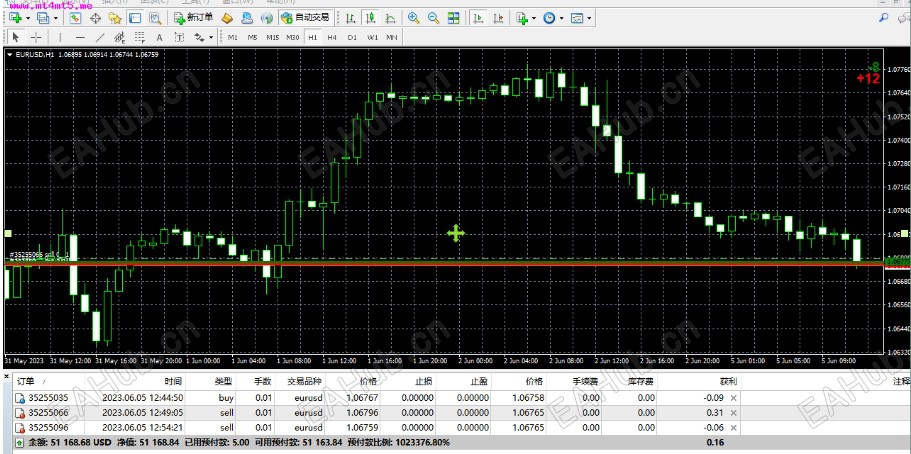Screen dimensions: 911x454
Task: Switch to M15 timeframe
Action: click(272, 38)
